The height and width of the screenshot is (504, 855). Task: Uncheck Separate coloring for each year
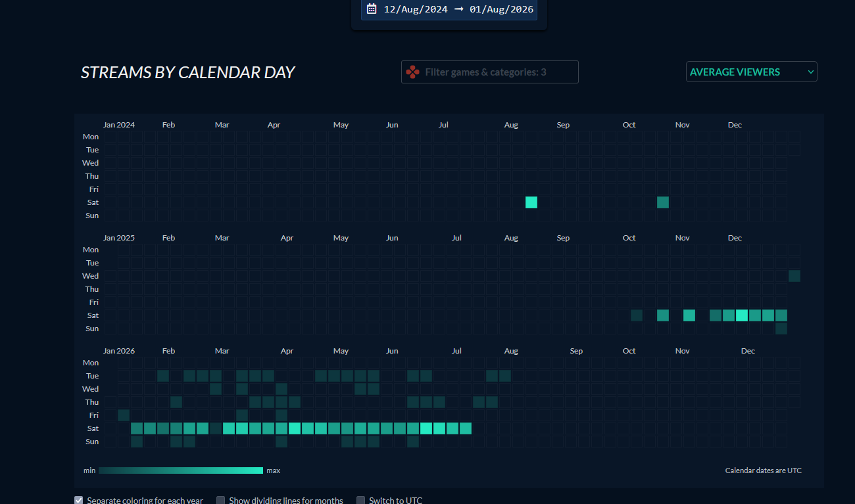pyautogui.click(x=80, y=500)
